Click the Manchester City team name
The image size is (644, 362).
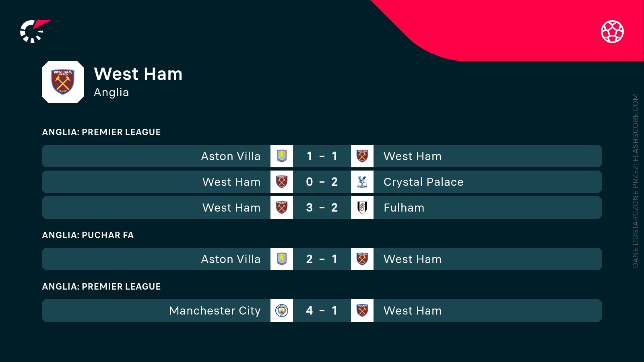(215, 311)
